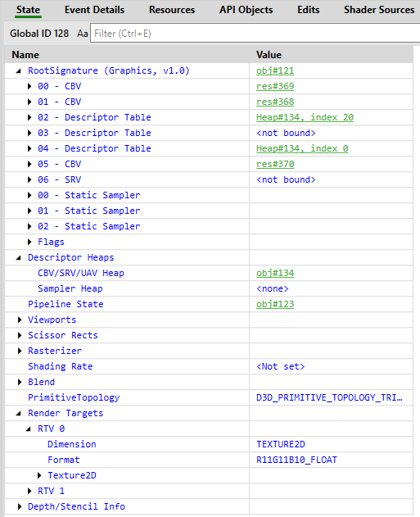The width and height of the screenshot is (420, 517).
Task: Open the obj#134 CBV/SRV/UAV heap link
Action: 275,273
